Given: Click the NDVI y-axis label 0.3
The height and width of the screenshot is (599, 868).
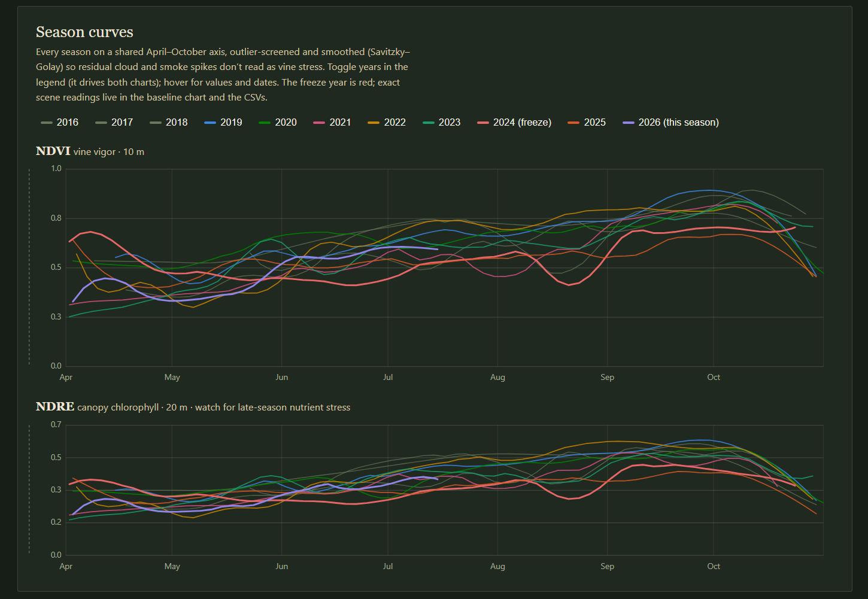Looking at the screenshot, I should [56, 317].
